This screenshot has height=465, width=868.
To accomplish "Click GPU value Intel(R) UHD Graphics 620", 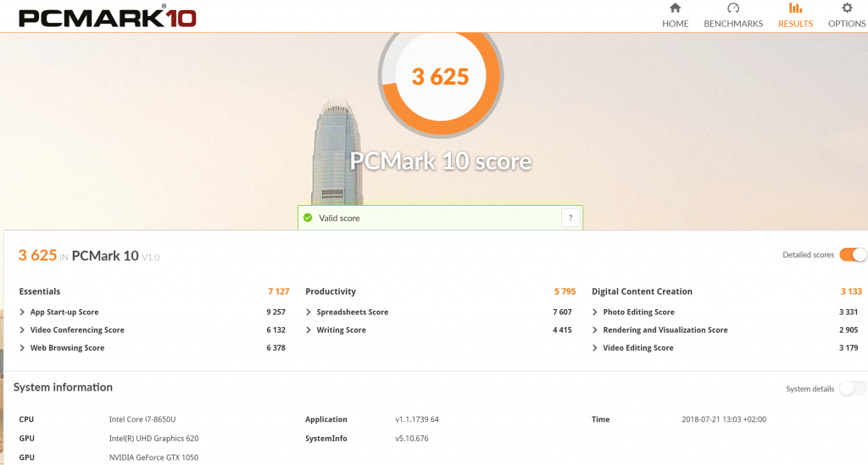I will pyautogui.click(x=154, y=439).
